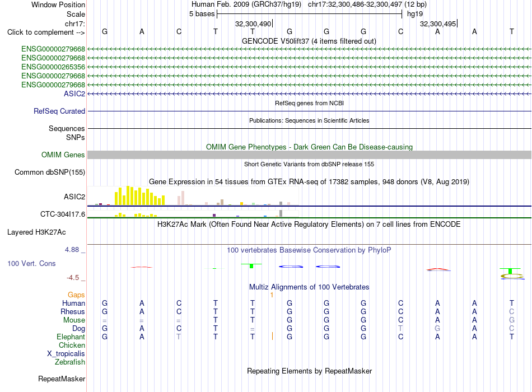Click the '5 bases' scale bar label

[x=202, y=14]
